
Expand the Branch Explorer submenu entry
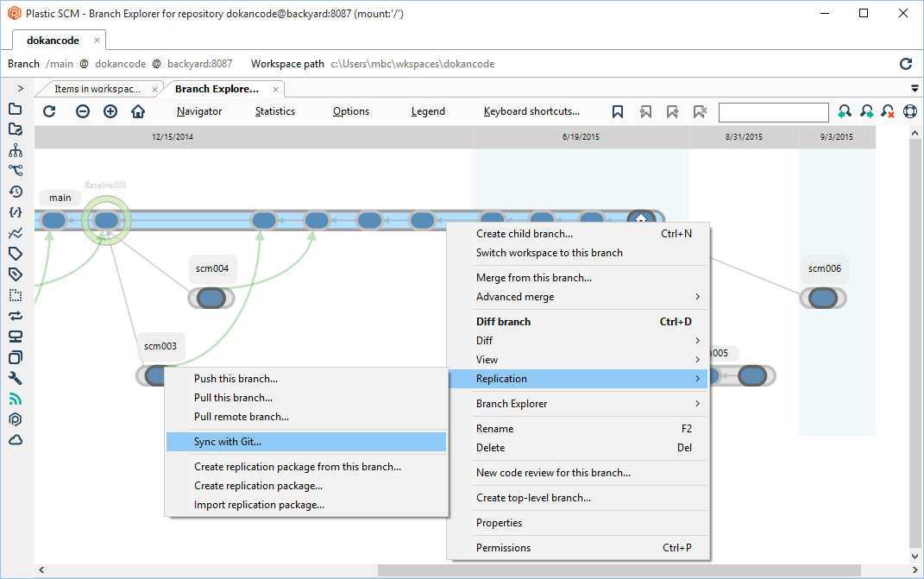click(x=578, y=404)
